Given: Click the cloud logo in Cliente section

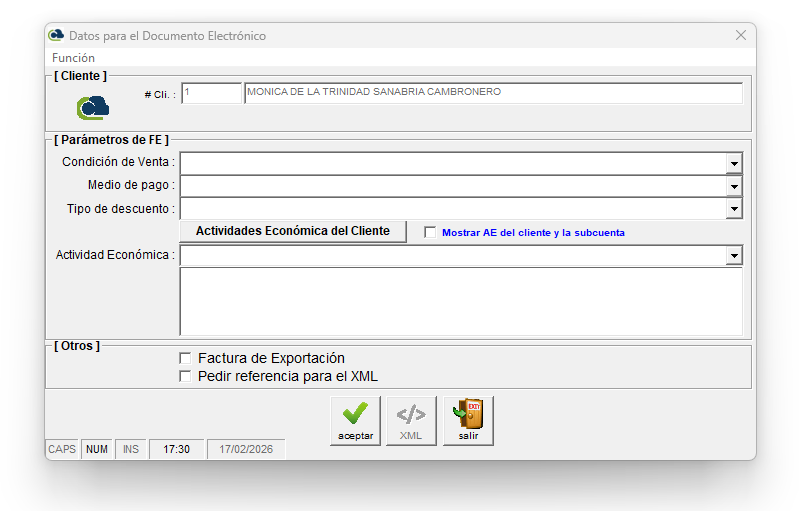Looking at the screenshot, I should 93,106.
